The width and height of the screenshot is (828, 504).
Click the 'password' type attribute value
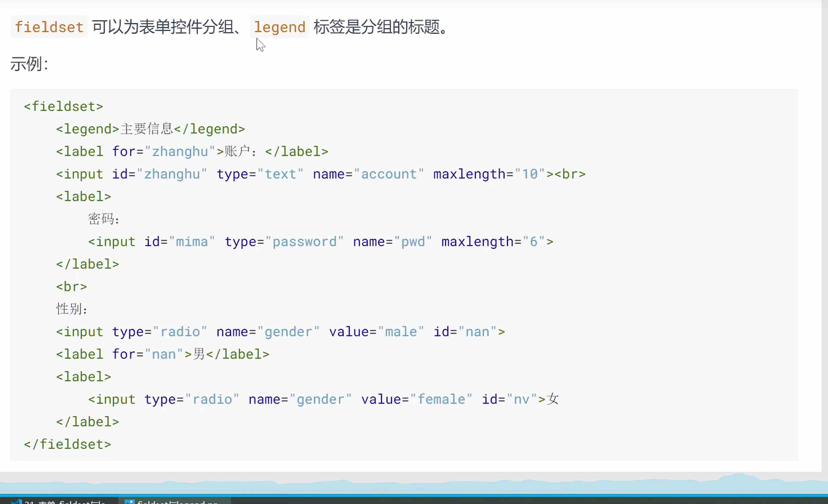[304, 241]
